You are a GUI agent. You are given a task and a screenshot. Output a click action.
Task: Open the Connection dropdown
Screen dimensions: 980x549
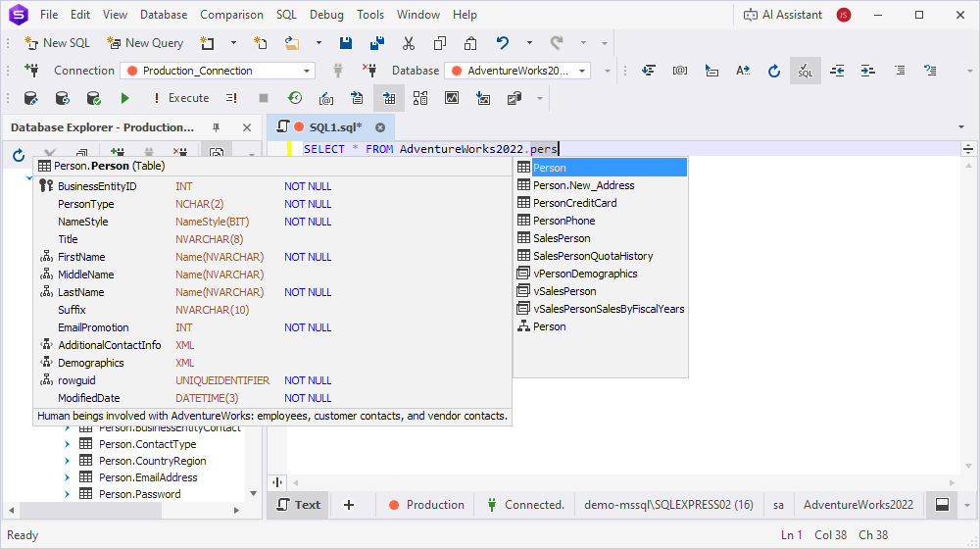point(307,71)
